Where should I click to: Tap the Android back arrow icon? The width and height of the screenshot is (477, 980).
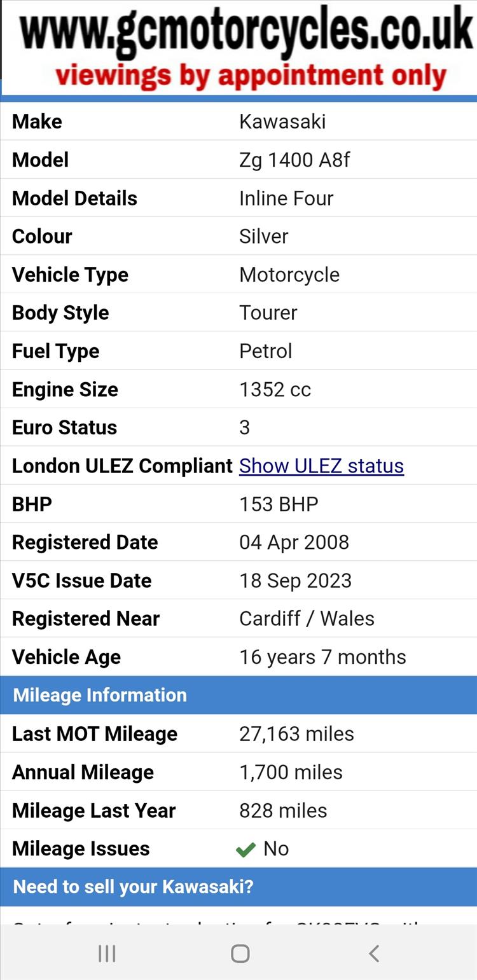(374, 953)
